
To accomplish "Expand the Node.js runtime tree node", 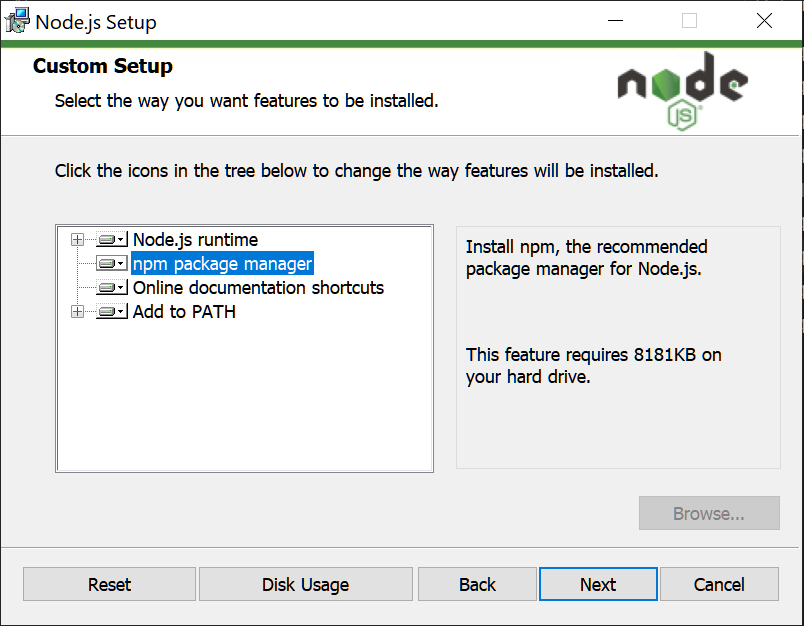I will 78,239.
